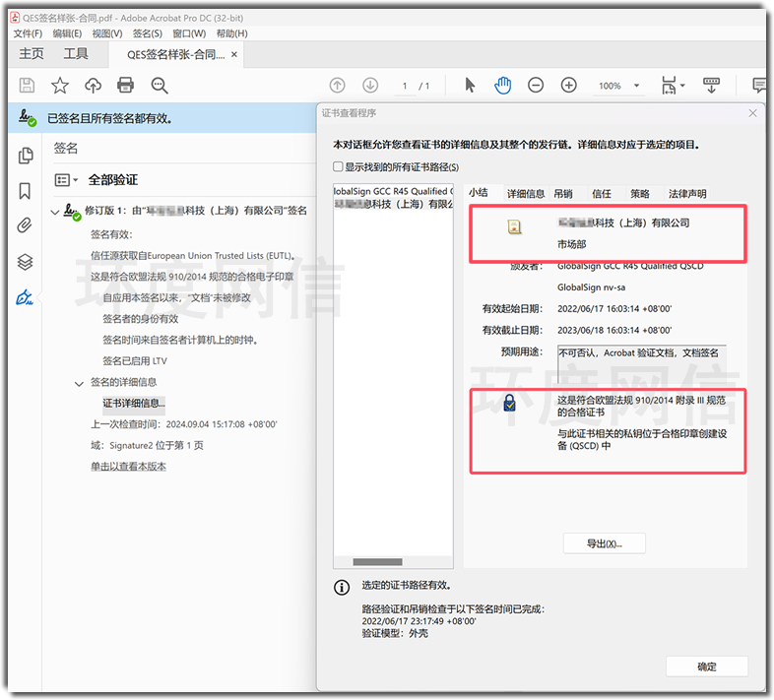Screen dimensions: 774x700
Task: Click the 预期用途 text box
Action: pyautogui.click(x=642, y=364)
